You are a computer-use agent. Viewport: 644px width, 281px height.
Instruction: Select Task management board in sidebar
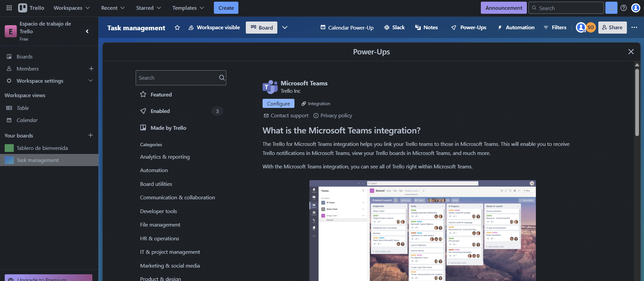(49, 160)
